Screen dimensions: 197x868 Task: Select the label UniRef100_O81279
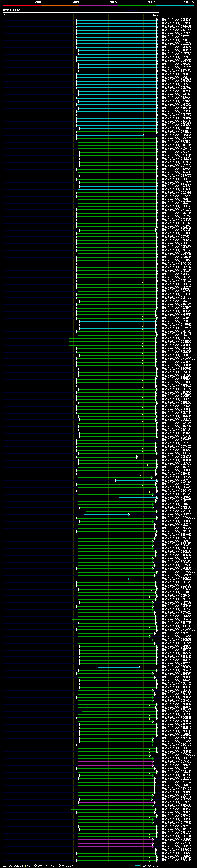pos(176,43)
